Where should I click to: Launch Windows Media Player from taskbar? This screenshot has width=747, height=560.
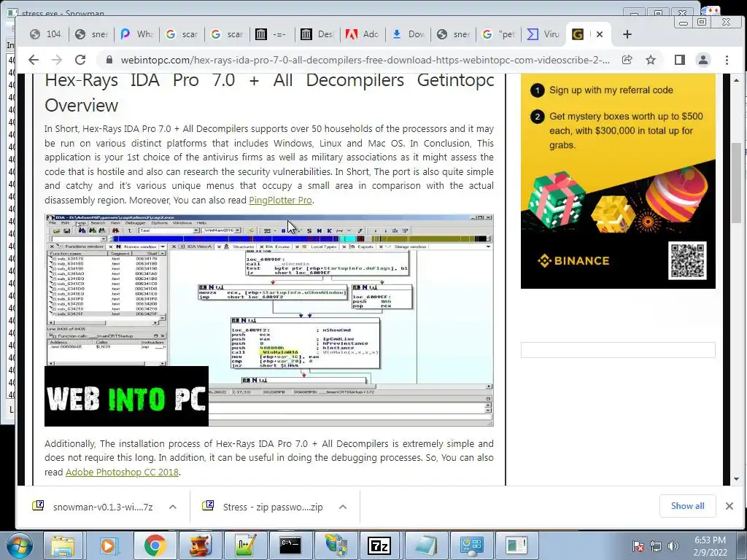tap(108, 545)
